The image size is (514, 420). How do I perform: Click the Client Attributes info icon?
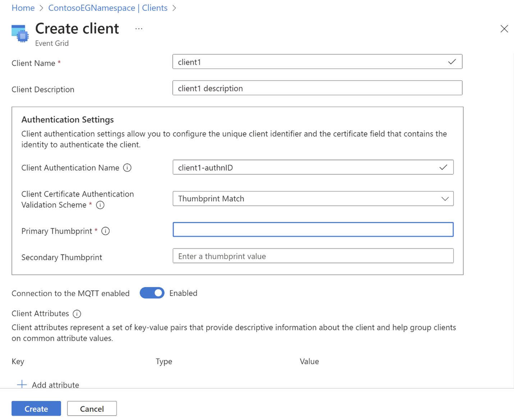click(x=77, y=314)
